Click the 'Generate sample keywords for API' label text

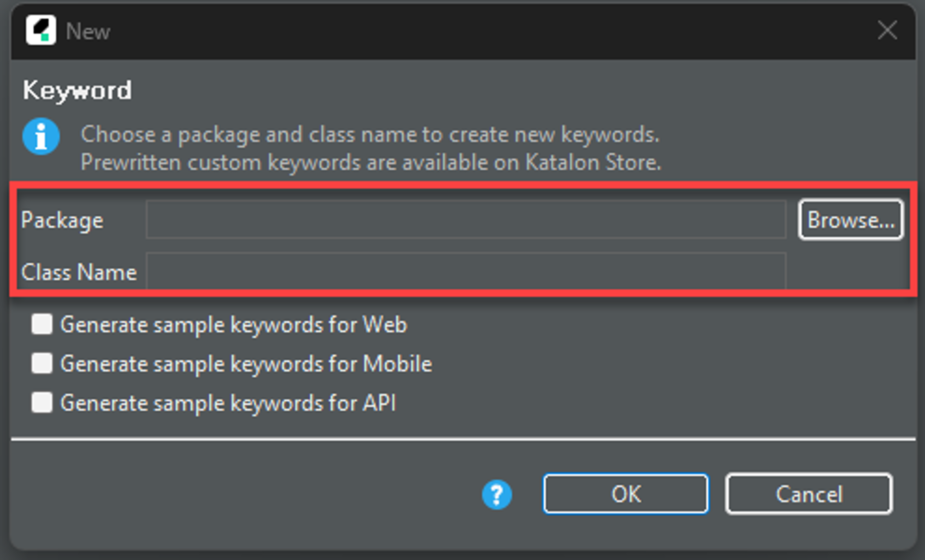228,403
